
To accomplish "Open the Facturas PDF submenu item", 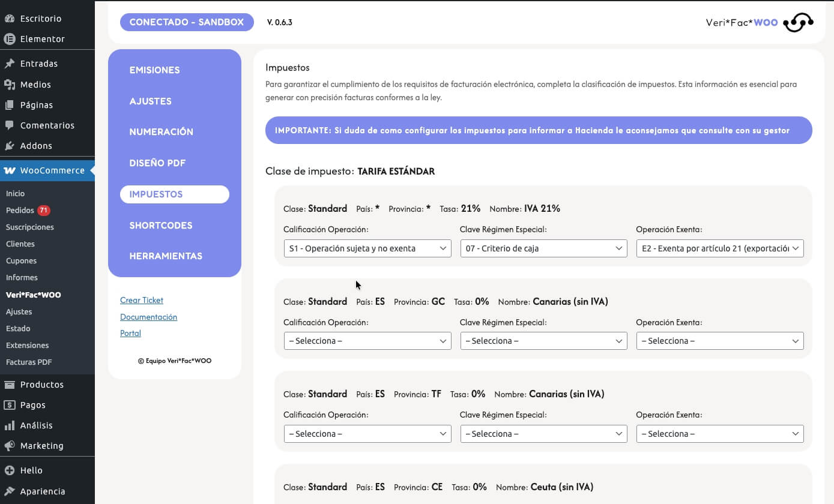I will (29, 362).
